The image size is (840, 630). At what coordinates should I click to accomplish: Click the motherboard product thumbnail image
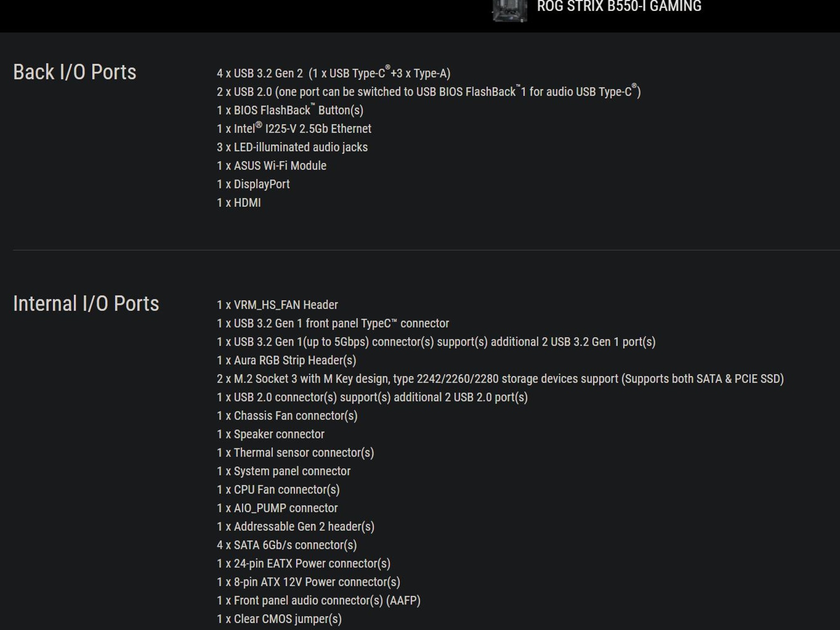[x=509, y=10]
